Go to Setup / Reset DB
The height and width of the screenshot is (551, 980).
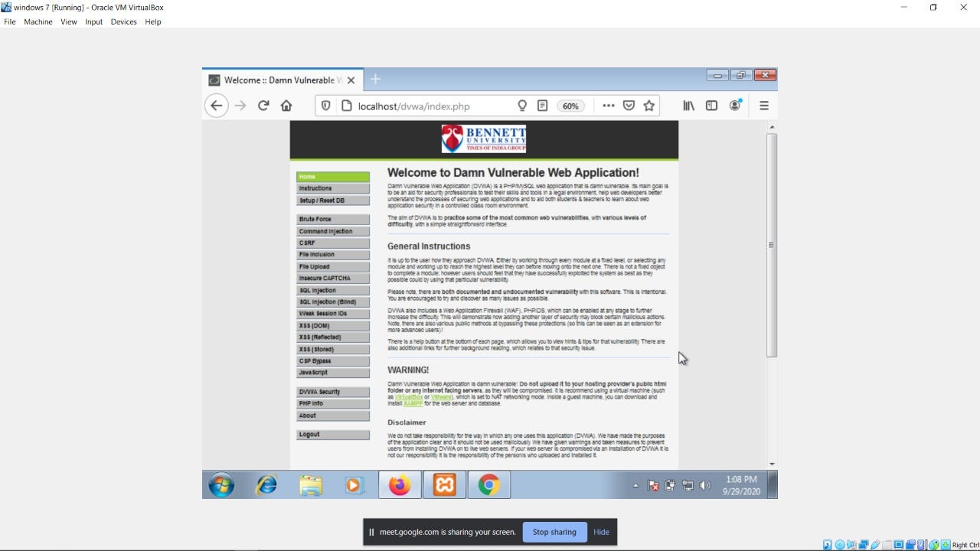tap(333, 201)
